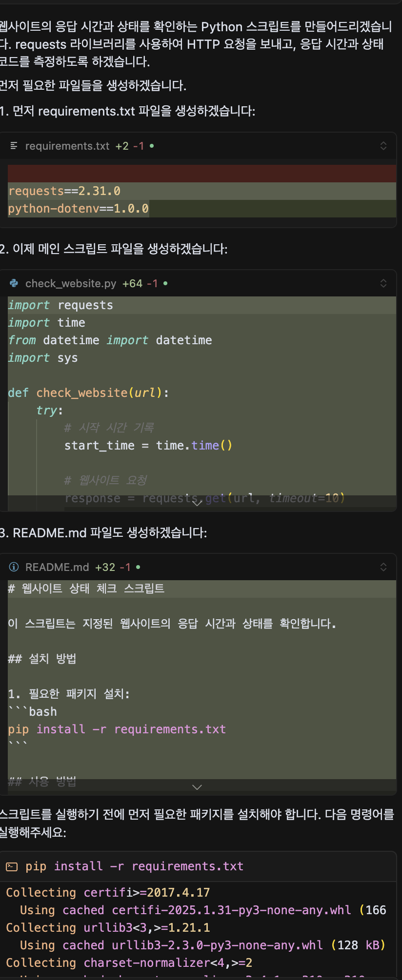Viewport: 402px width, 980px height.
Task: Open the requirements.txt file name
Action: point(67,146)
